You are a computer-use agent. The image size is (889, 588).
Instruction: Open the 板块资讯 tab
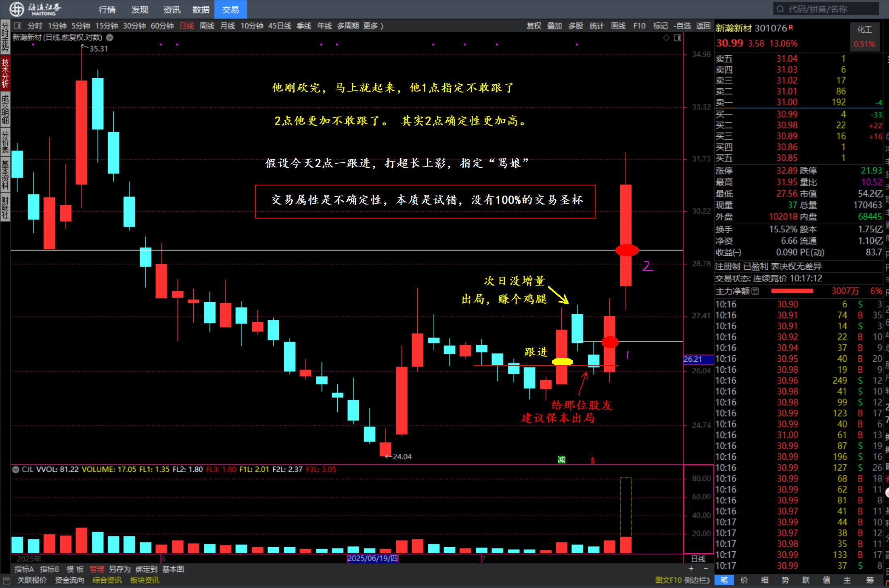(145, 580)
